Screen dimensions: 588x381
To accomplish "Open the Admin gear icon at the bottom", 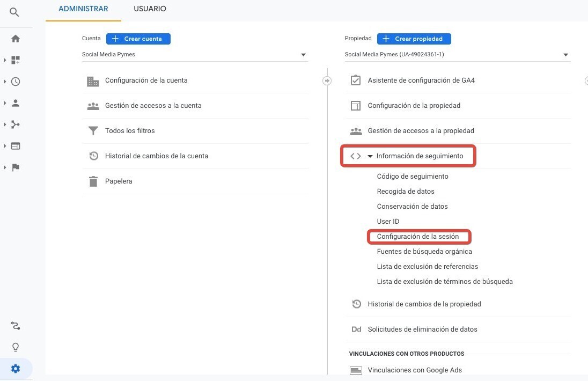I will (x=15, y=368).
